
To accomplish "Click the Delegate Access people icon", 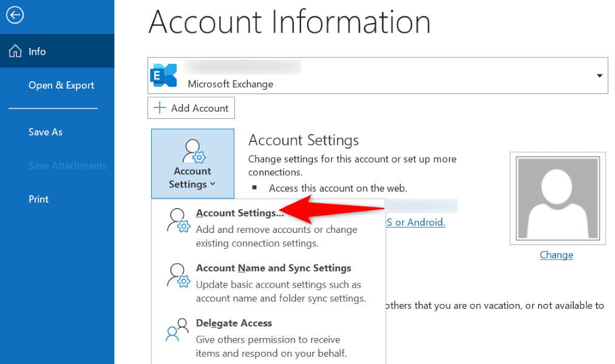I will pyautogui.click(x=178, y=331).
